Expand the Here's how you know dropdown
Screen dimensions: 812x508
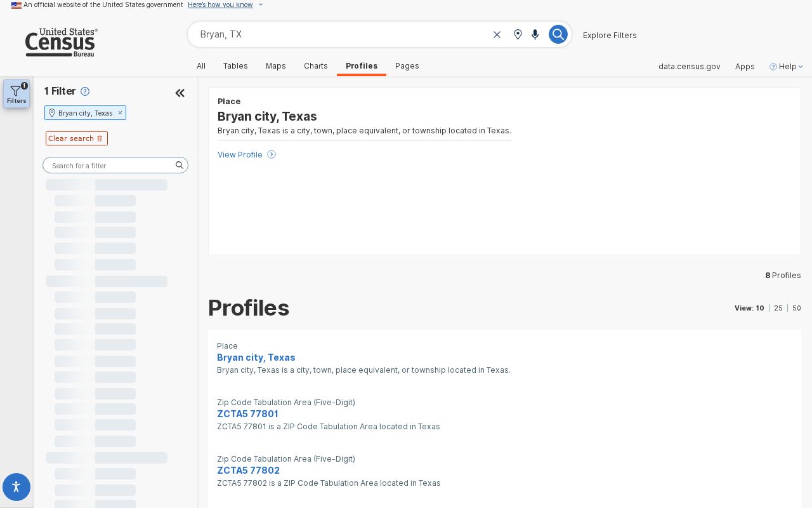tap(226, 4)
